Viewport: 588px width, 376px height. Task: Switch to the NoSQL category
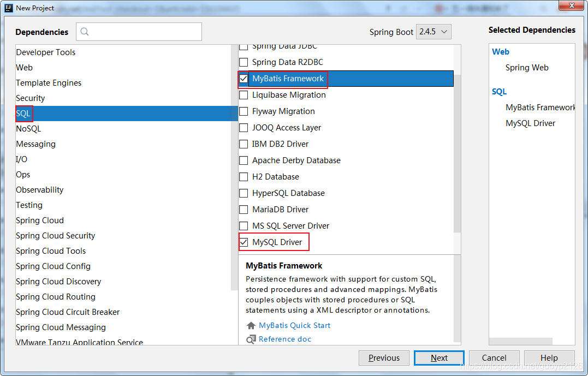pos(123,129)
